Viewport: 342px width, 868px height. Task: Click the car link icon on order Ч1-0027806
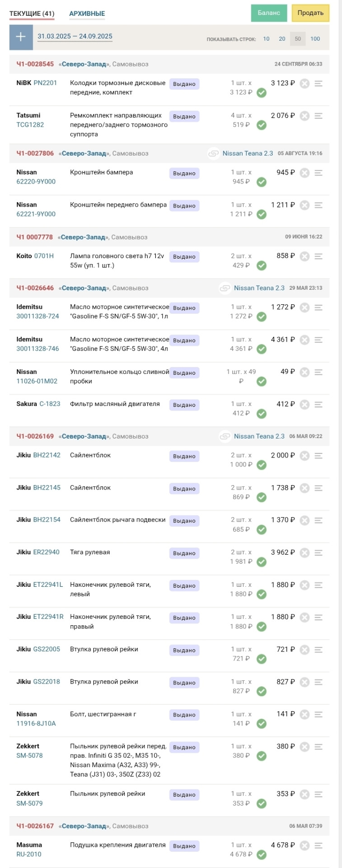[x=213, y=154]
